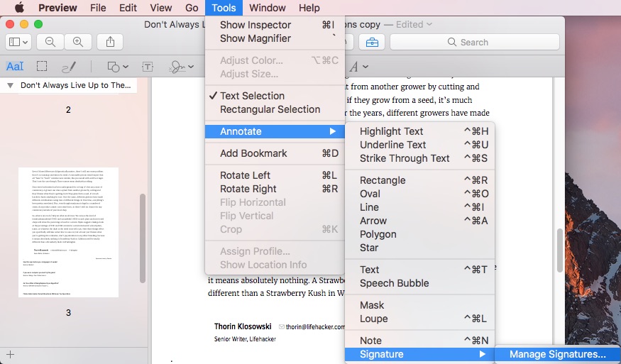This screenshot has height=364, width=621.
Task: Click the Zoom Out magnifier button
Action: pos(50,42)
